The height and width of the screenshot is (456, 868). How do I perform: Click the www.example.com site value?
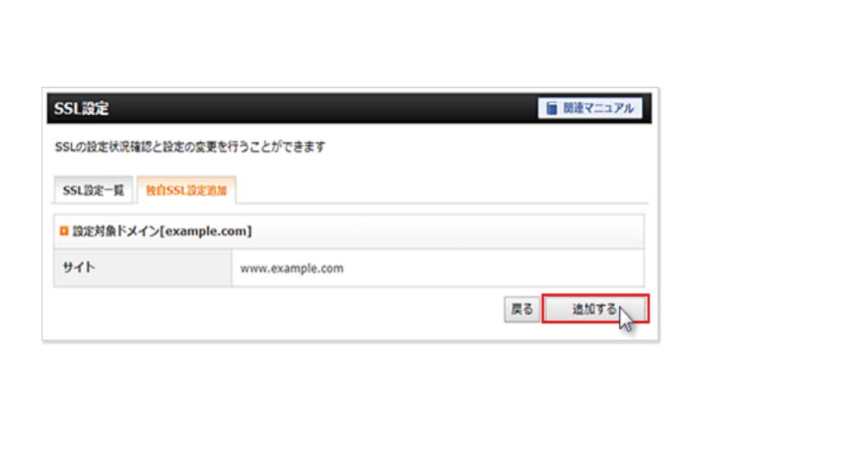(292, 269)
